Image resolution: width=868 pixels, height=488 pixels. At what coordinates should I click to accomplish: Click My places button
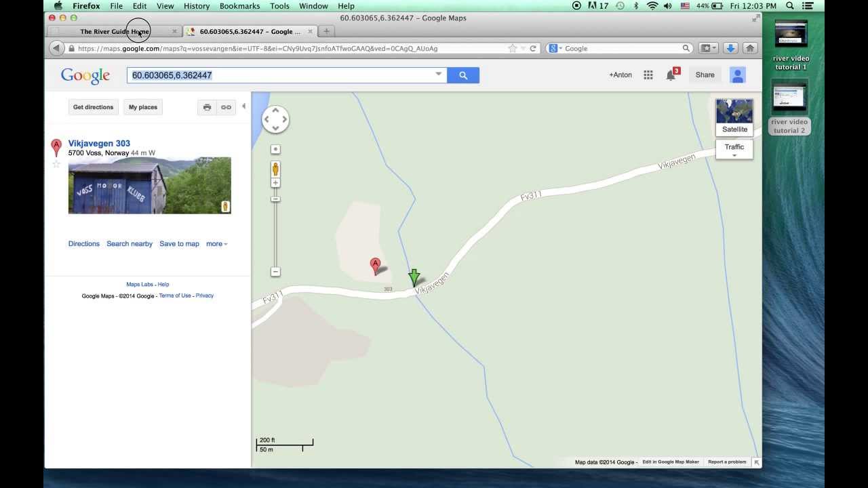143,107
